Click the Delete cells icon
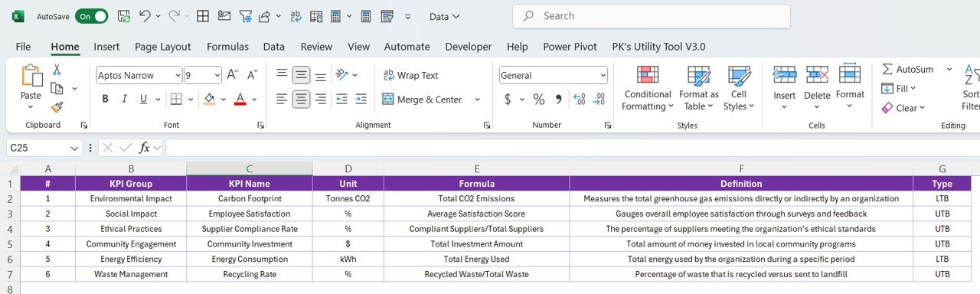Image resolution: width=980 pixels, height=294 pixels. pyautogui.click(x=817, y=75)
